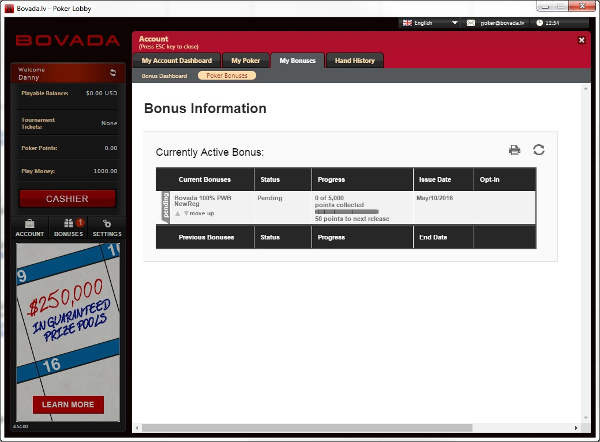
Task: Select the My Bonuses tab
Action: click(297, 60)
